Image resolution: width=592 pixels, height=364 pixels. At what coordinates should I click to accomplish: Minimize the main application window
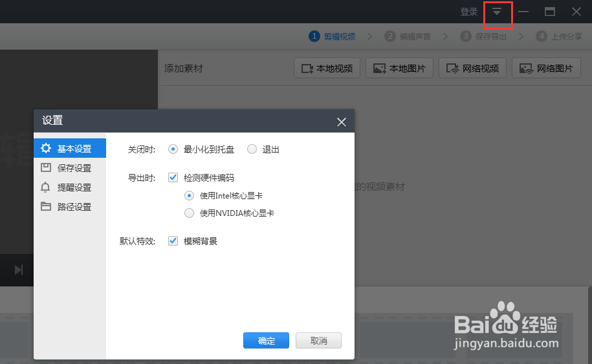pos(523,12)
